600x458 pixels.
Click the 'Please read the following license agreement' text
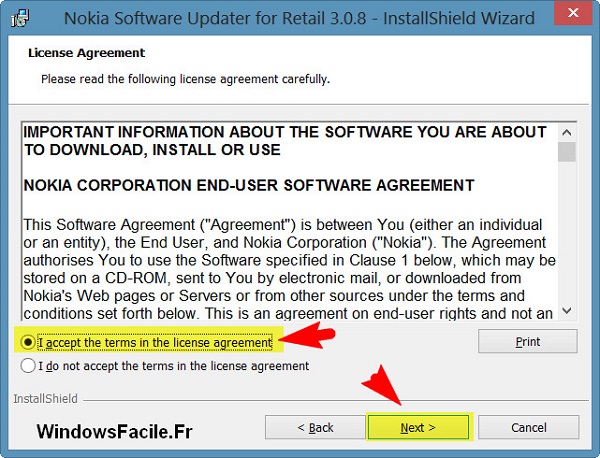click(185, 79)
